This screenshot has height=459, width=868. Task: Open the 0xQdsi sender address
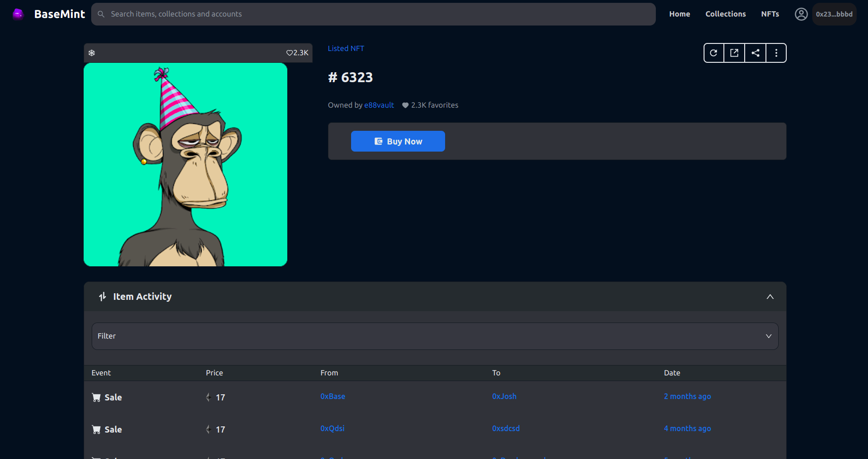point(332,429)
